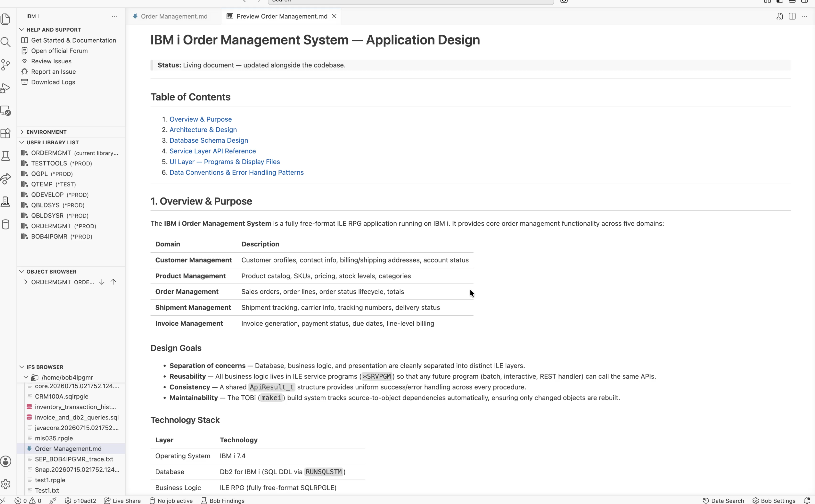Click p10adt2 connection in status bar

click(x=80, y=500)
